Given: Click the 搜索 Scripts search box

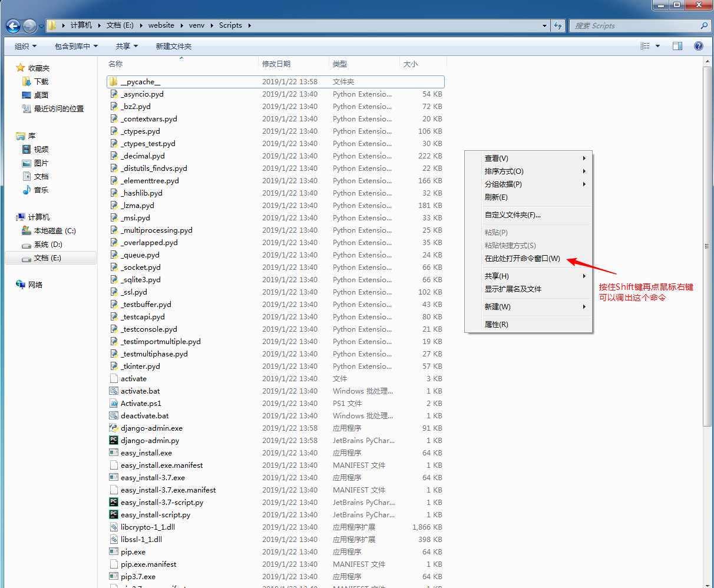Looking at the screenshot, I should (633, 26).
